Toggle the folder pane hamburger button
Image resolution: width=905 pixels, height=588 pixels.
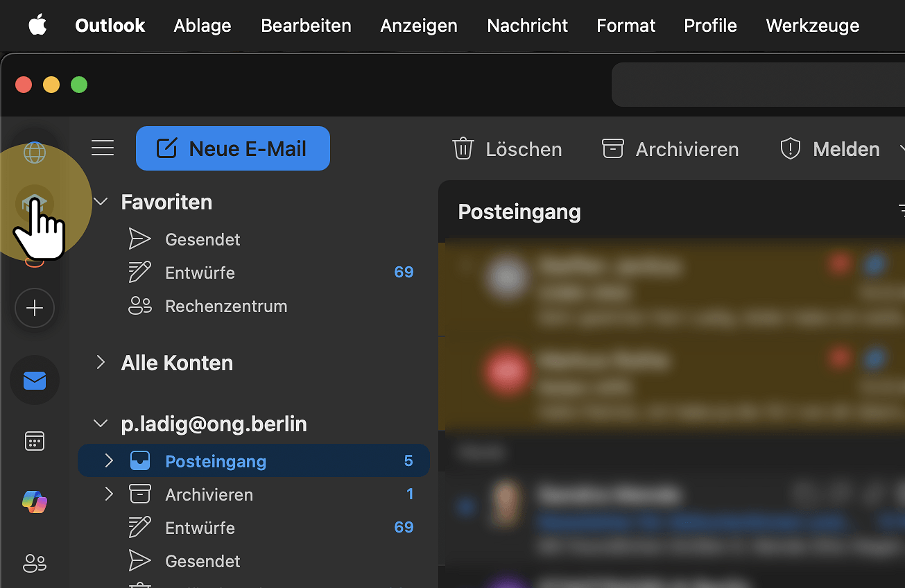pos(103,148)
